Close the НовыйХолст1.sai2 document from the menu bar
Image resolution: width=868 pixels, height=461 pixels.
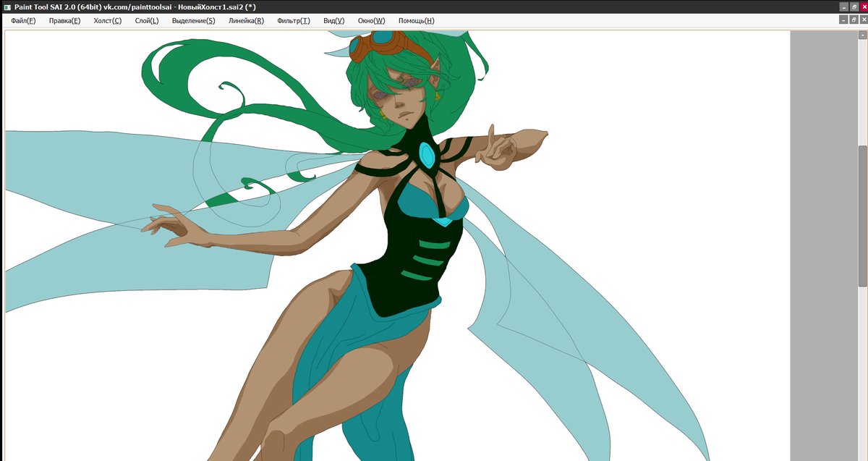[x=864, y=20]
